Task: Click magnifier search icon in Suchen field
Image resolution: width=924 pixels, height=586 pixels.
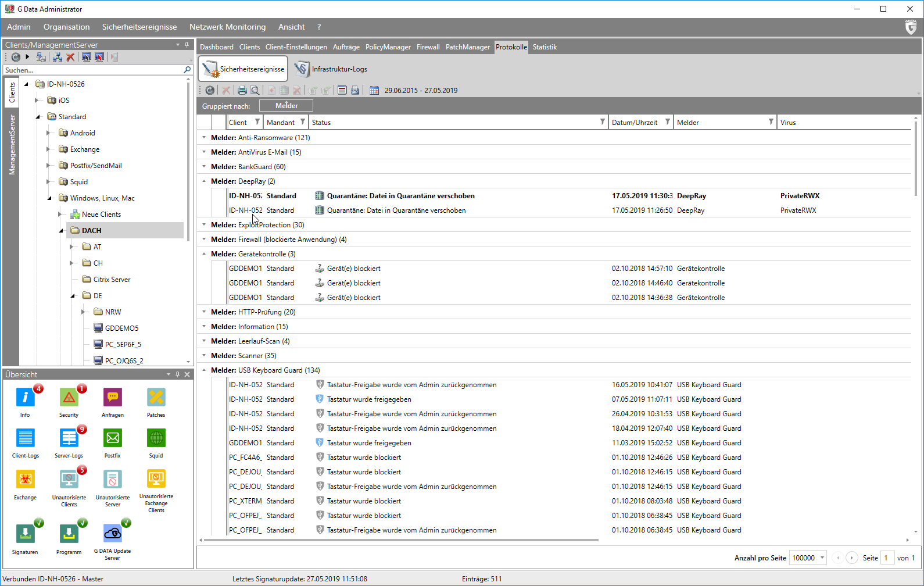Action: click(187, 70)
